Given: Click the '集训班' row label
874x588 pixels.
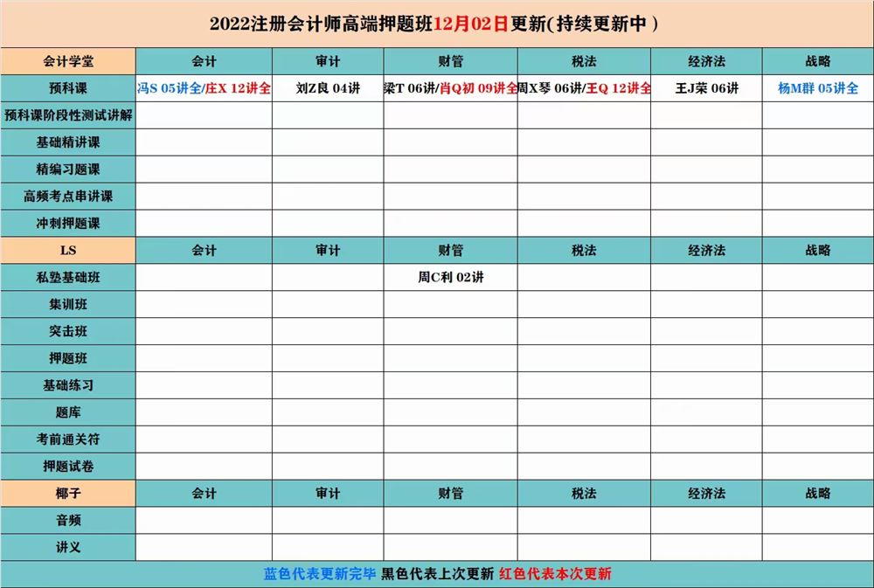Looking at the screenshot, I should tap(68, 304).
